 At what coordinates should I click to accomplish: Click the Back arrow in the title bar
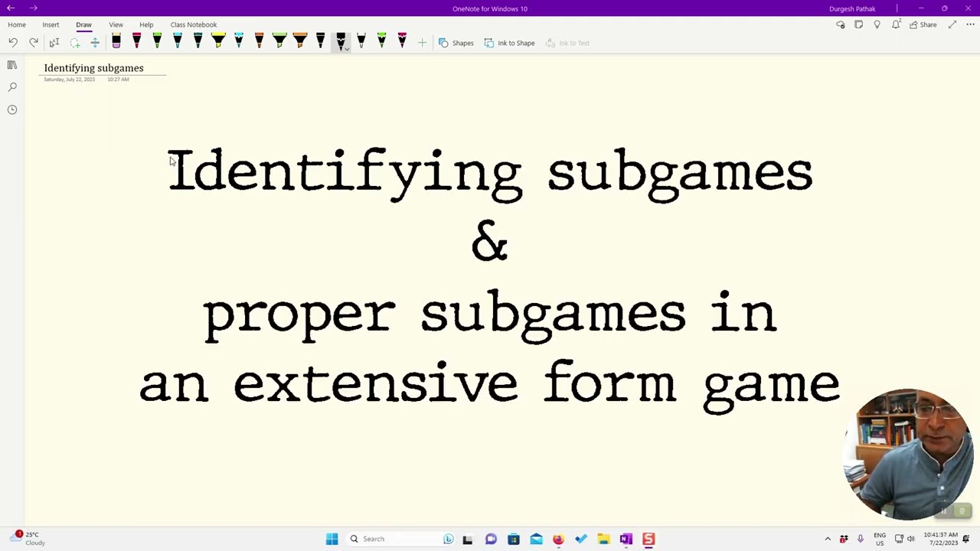point(11,8)
